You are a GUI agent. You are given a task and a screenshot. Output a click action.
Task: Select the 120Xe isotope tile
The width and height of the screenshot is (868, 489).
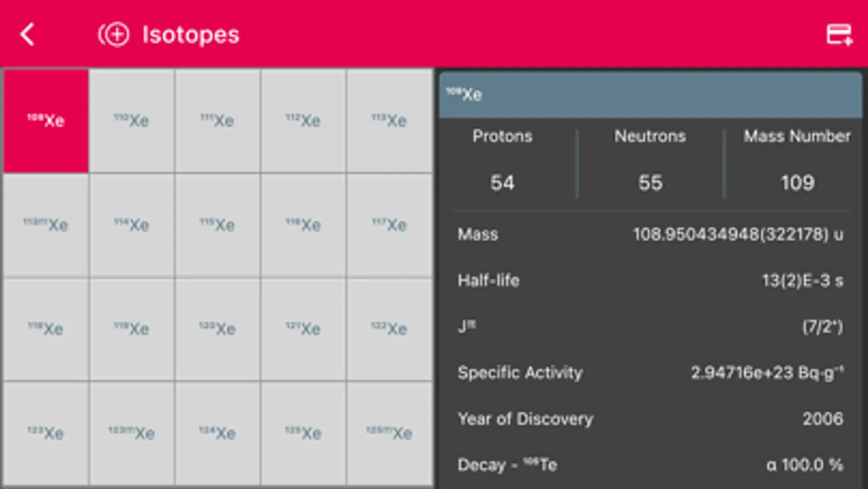tap(217, 329)
